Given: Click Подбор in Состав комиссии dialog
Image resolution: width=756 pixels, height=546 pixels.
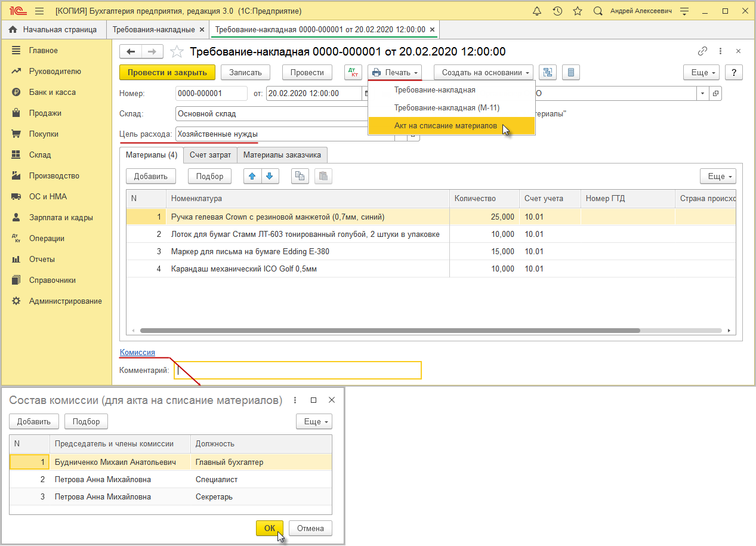Looking at the screenshot, I should (x=87, y=421).
